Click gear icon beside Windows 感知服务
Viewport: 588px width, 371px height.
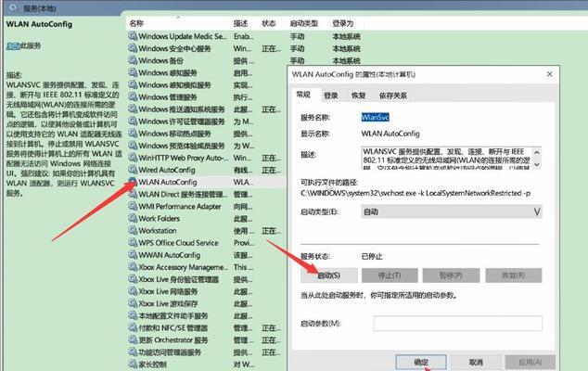click(x=133, y=72)
